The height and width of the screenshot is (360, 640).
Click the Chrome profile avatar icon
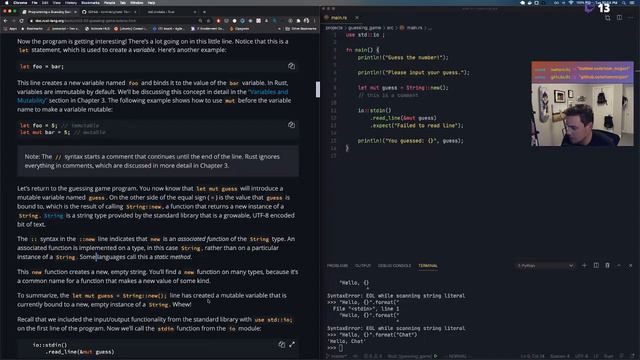pyautogui.click(x=306, y=20)
